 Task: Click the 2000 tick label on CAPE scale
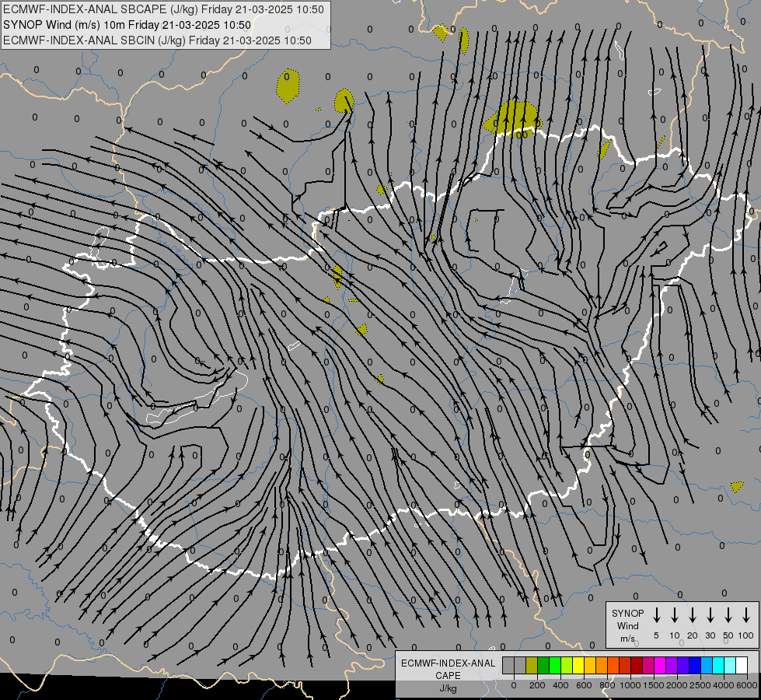pos(677,685)
